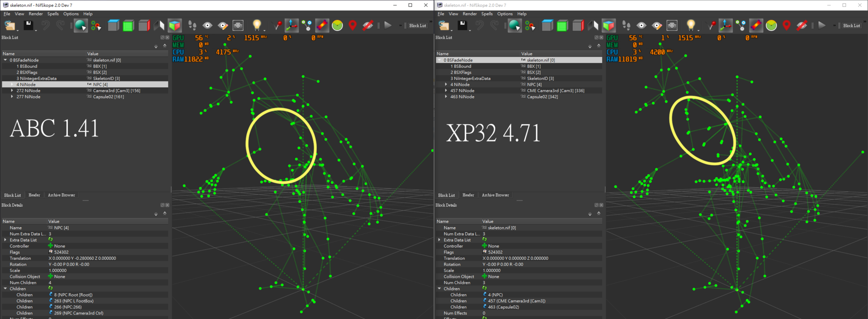Switch to Header tab in left window

click(x=34, y=195)
